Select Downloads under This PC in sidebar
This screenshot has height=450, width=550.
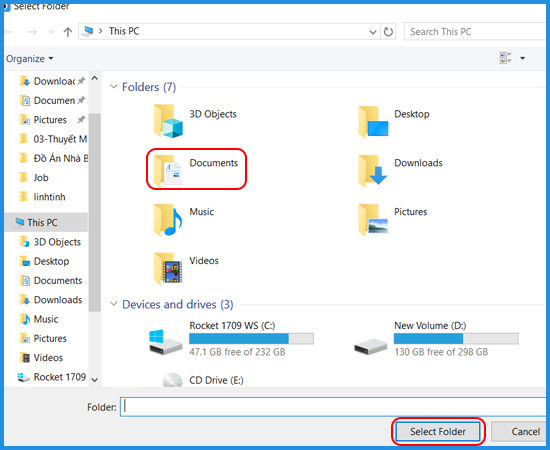coord(51,300)
